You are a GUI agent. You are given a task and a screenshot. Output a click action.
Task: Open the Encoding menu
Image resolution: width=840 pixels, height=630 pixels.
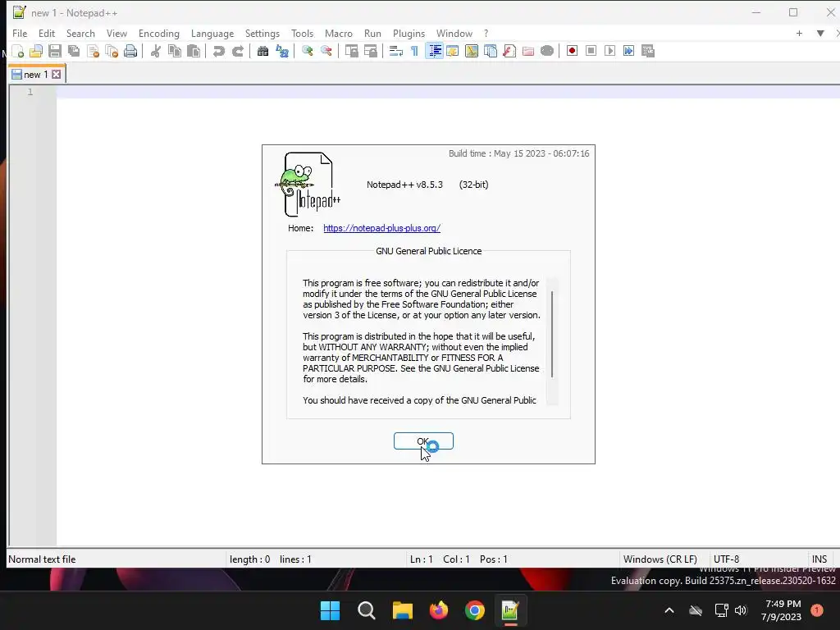pos(159,33)
